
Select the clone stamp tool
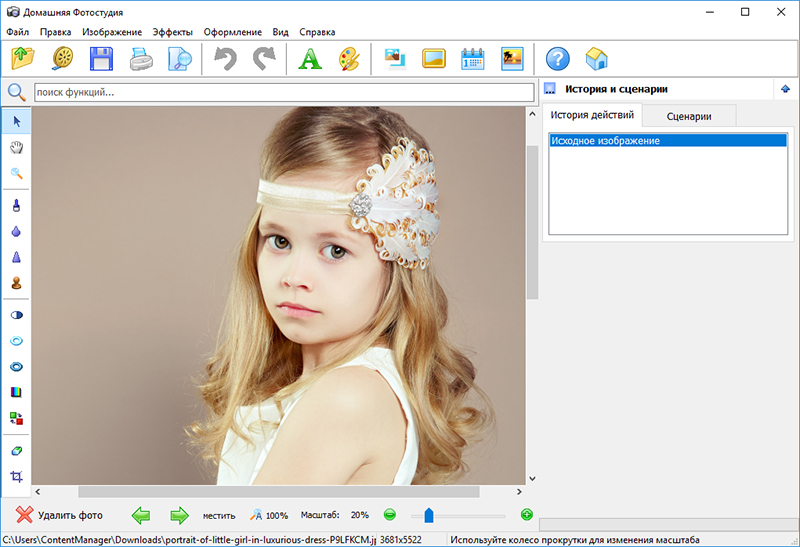pos(16,283)
